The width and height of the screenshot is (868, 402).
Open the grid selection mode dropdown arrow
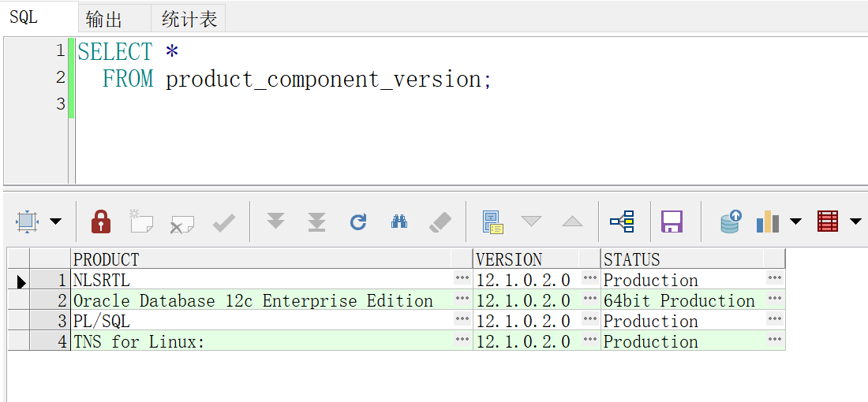[x=56, y=221]
